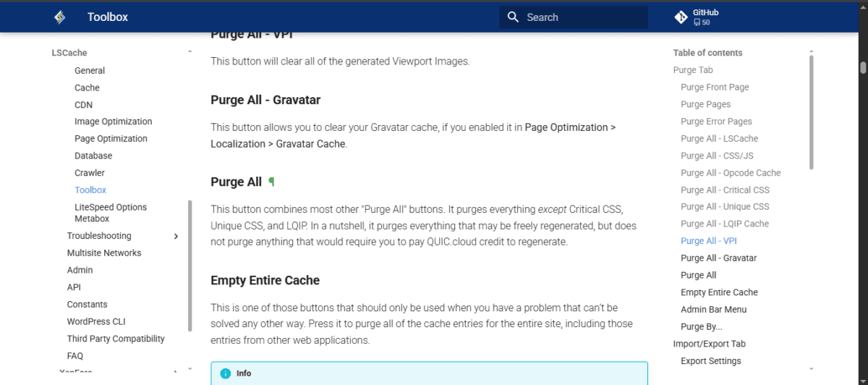
Task: Open Third Party Compatibility page
Action: (116, 339)
